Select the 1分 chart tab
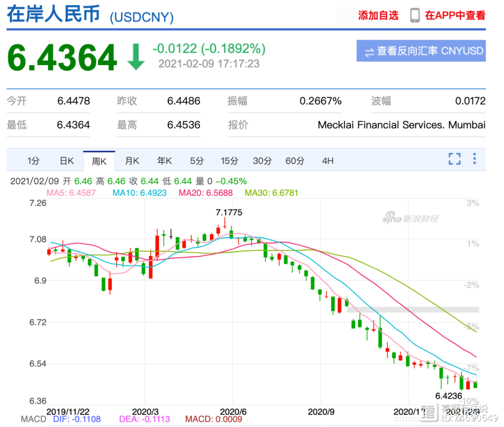 point(34,161)
